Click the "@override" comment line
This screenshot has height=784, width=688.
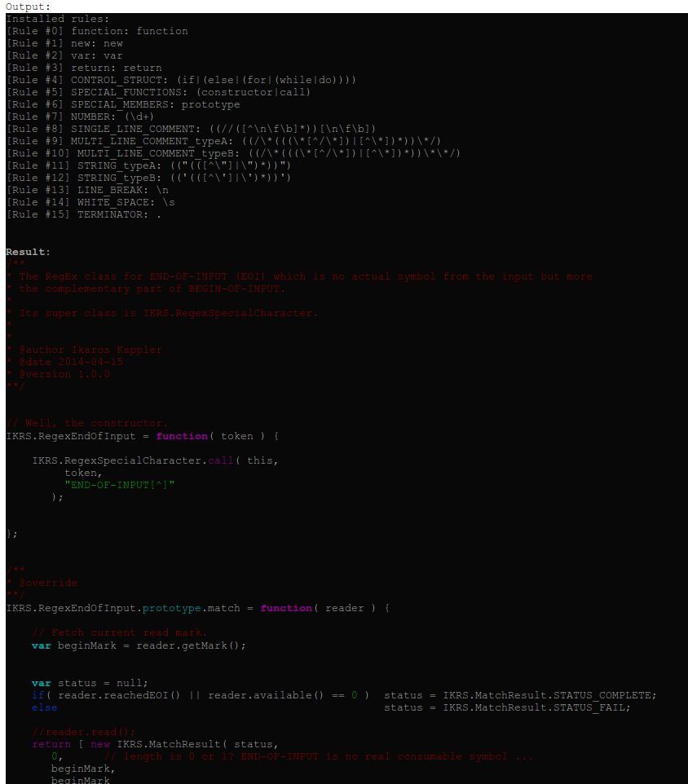[44, 584]
